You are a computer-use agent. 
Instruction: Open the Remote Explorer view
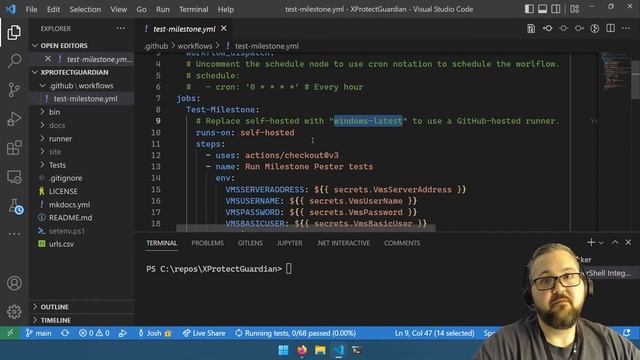coord(14,177)
